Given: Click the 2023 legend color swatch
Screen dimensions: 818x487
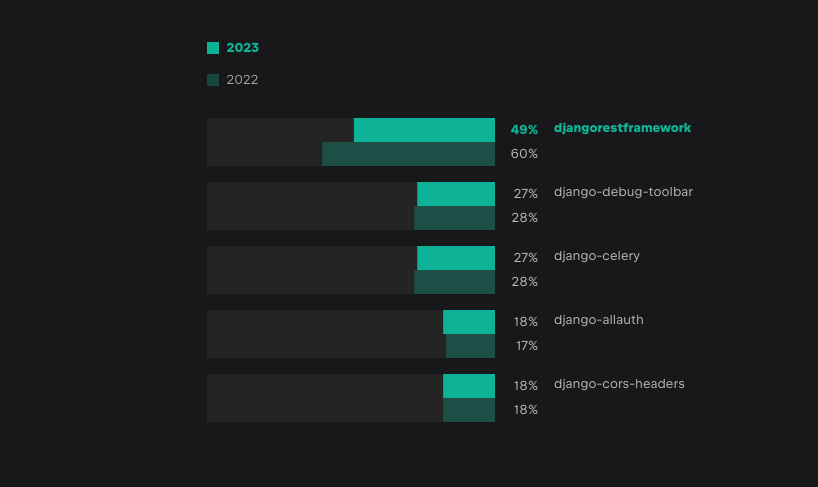Looking at the screenshot, I should (x=213, y=48).
